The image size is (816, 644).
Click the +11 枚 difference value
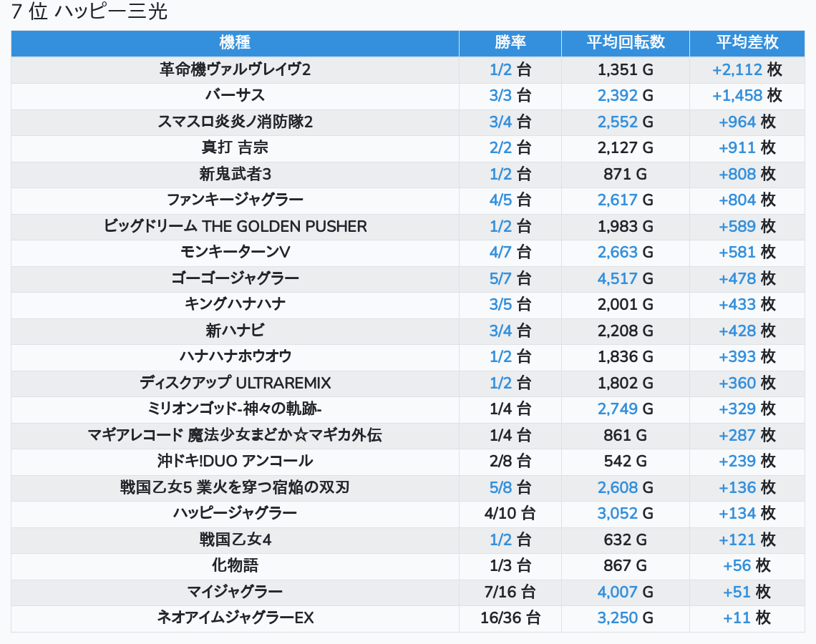[747, 618]
